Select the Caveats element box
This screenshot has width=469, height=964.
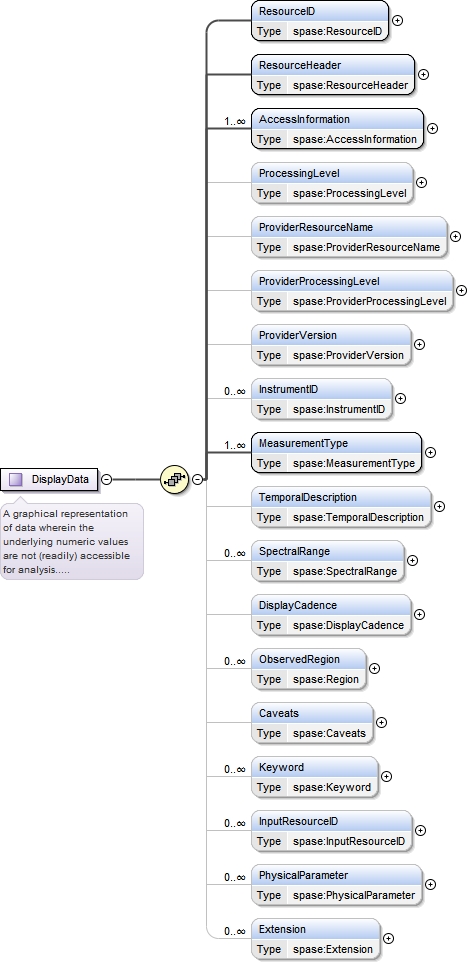tap(312, 723)
